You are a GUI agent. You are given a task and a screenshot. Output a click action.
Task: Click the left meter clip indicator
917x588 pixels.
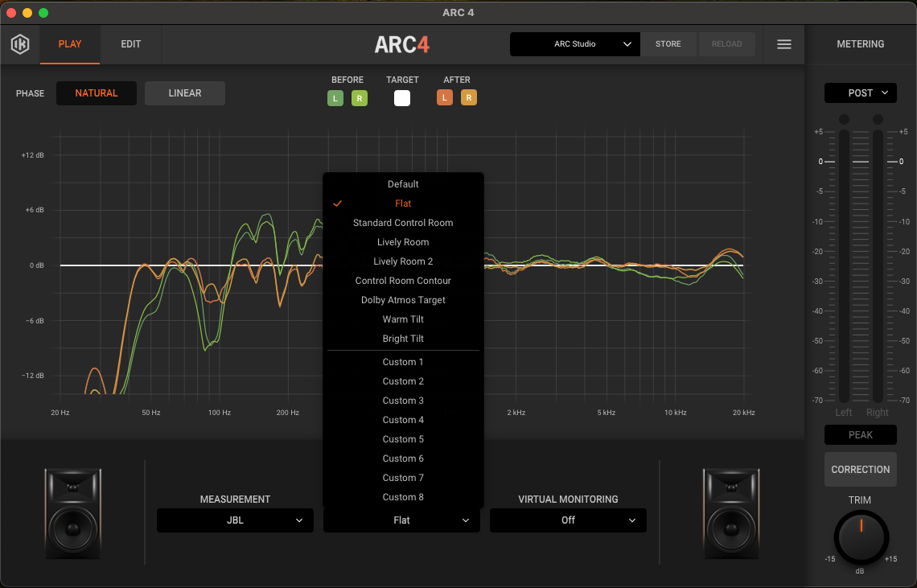[844, 119]
